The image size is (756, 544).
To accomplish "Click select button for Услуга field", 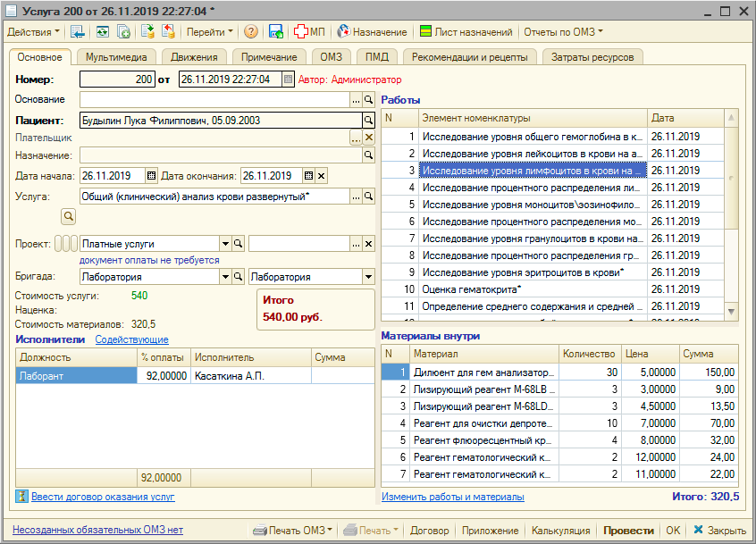I will 356,196.
